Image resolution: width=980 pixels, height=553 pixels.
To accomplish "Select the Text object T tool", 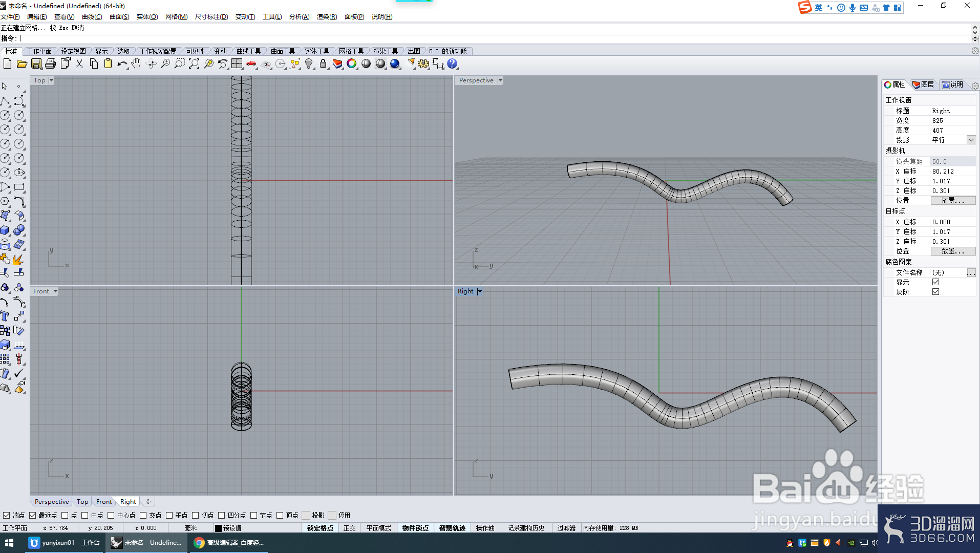I will [x=5, y=316].
